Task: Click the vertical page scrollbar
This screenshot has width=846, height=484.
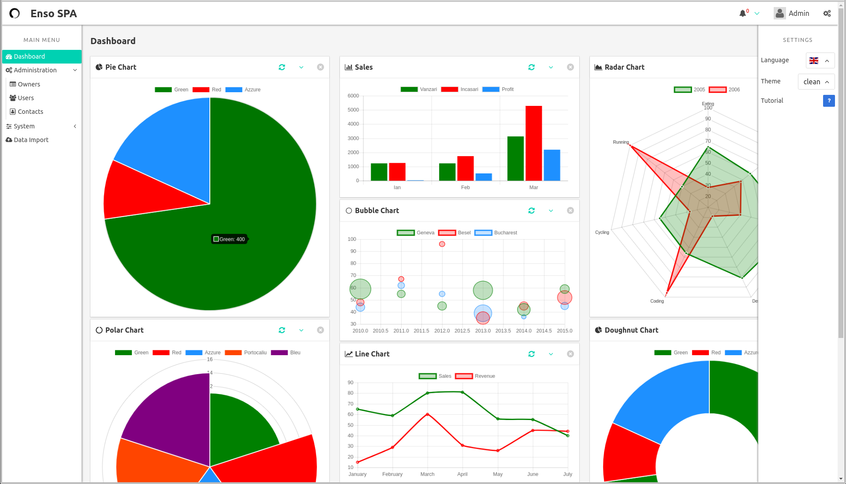Action: (841, 173)
